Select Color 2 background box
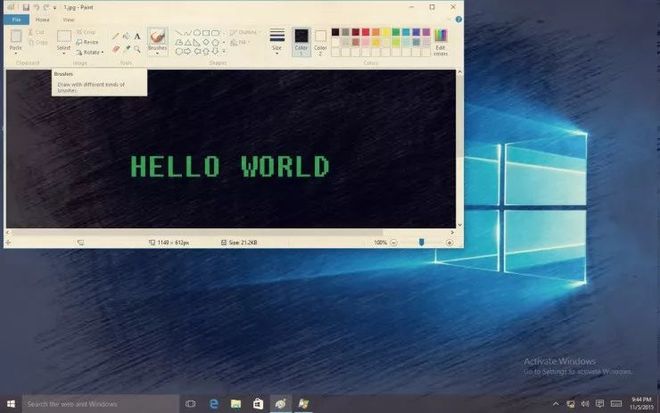The image size is (660, 413). [x=320, y=41]
